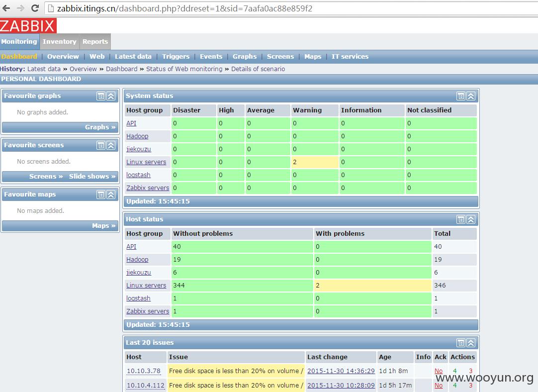Screen dimensions: 538x392
Task: Reload the page with refresh icon
Action: 35,8
